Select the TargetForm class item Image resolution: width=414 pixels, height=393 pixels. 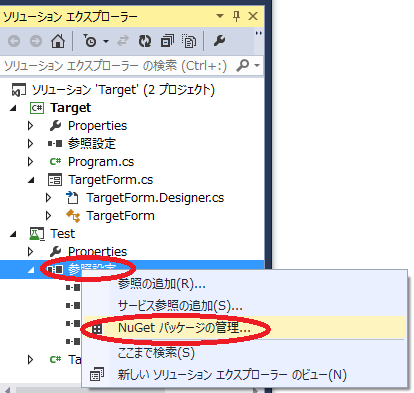click(120, 216)
